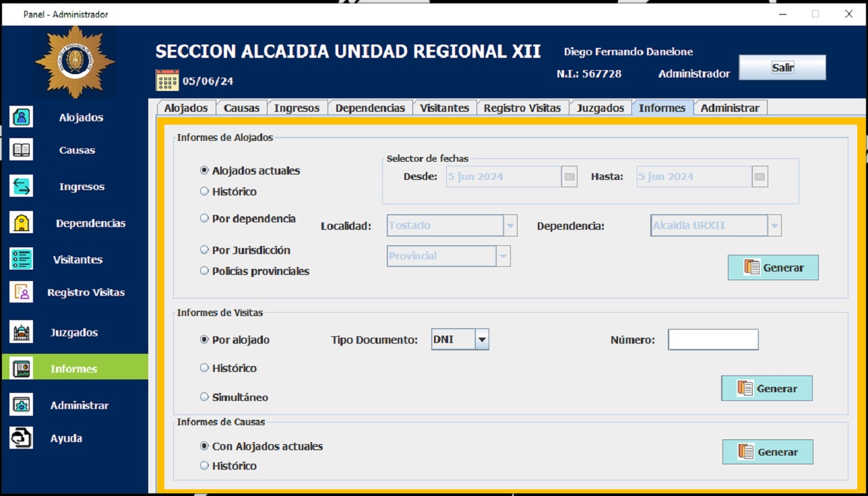Image resolution: width=868 pixels, height=496 pixels.
Task: Open the Desde date picker calendar button
Action: 569,177
